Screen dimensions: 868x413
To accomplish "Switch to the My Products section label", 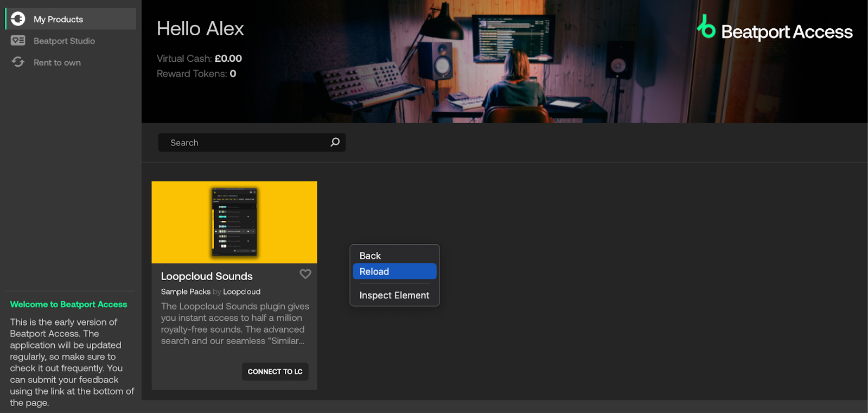I will [58, 20].
